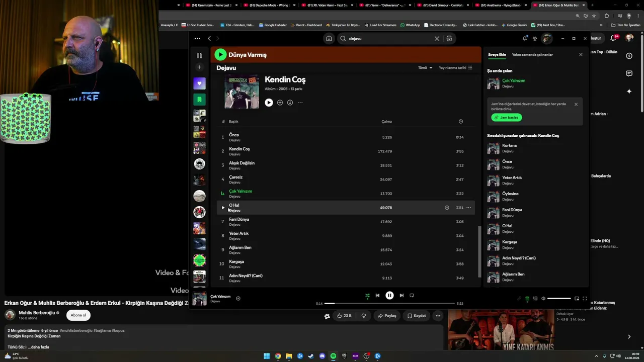Open more options for Kendin Coş album
The width and height of the screenshot is (644, 362).
pyautogui.click(x=300, y=103)
